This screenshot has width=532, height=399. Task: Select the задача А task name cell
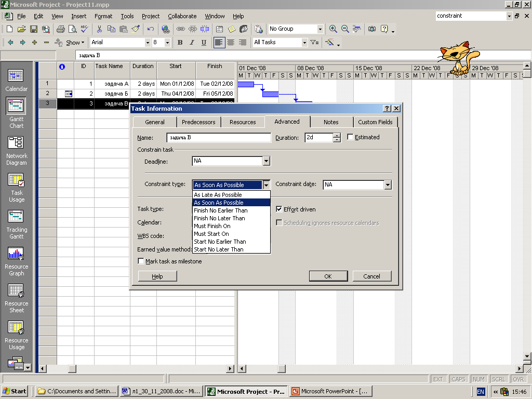click(x=112, y=84)
